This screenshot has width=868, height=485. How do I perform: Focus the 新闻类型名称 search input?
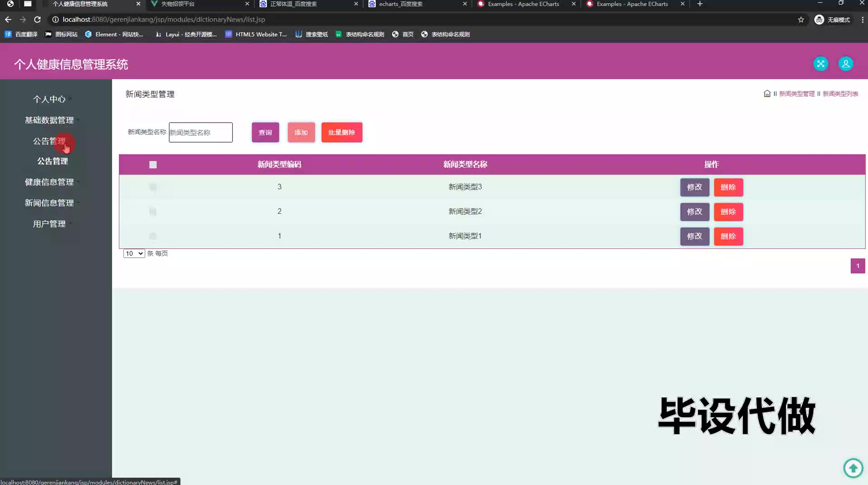201,133
